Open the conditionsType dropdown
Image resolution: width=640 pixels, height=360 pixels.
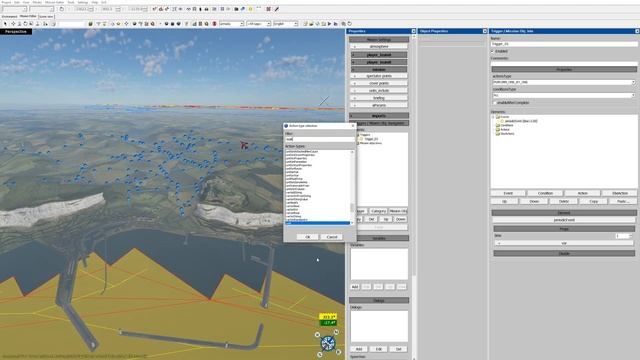pyautogui.click(x=633, y=95)
